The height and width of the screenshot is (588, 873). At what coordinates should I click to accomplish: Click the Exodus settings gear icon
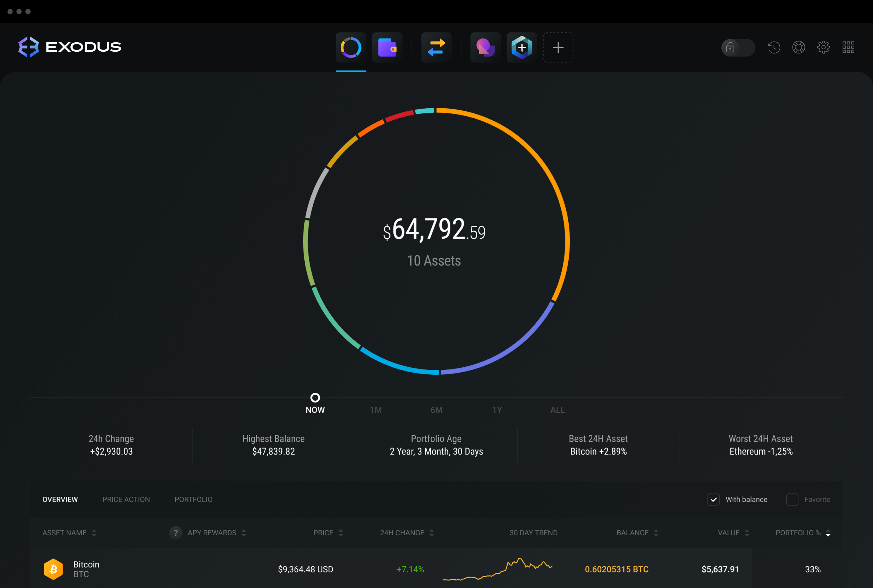click(x=824, y=46)
